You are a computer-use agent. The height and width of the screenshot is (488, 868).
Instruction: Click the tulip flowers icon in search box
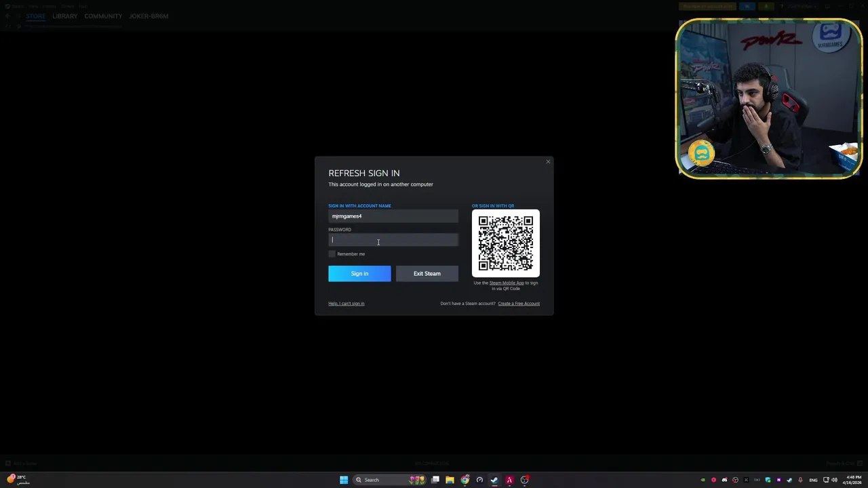click(417, 480)
